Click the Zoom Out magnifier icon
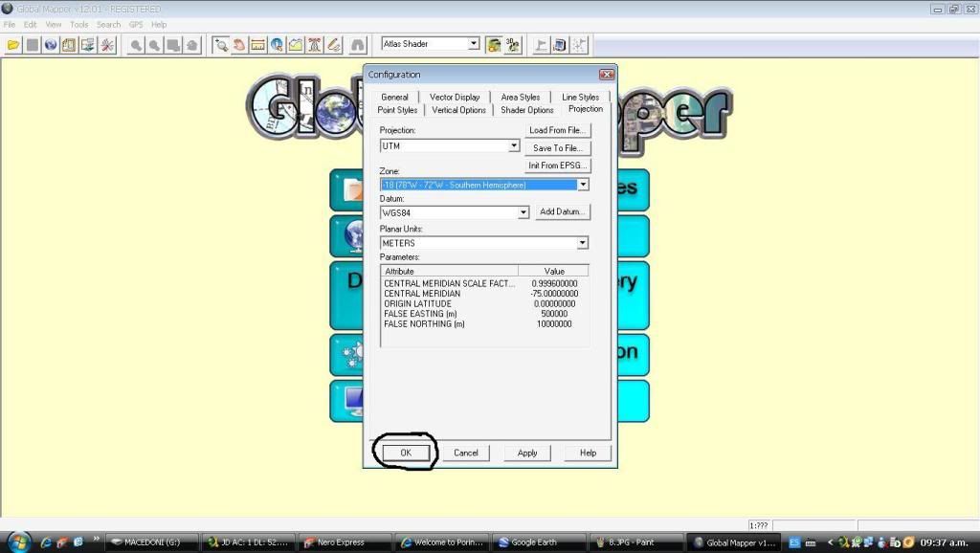 154,45
